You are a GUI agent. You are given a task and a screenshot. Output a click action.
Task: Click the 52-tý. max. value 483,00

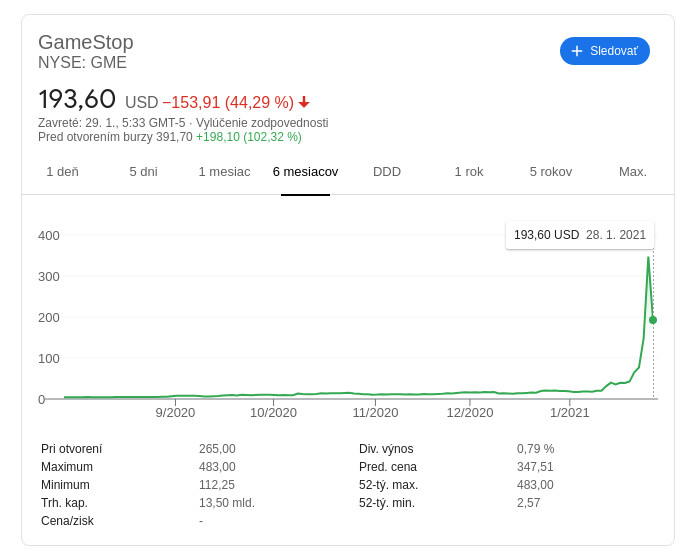(535, 485)
